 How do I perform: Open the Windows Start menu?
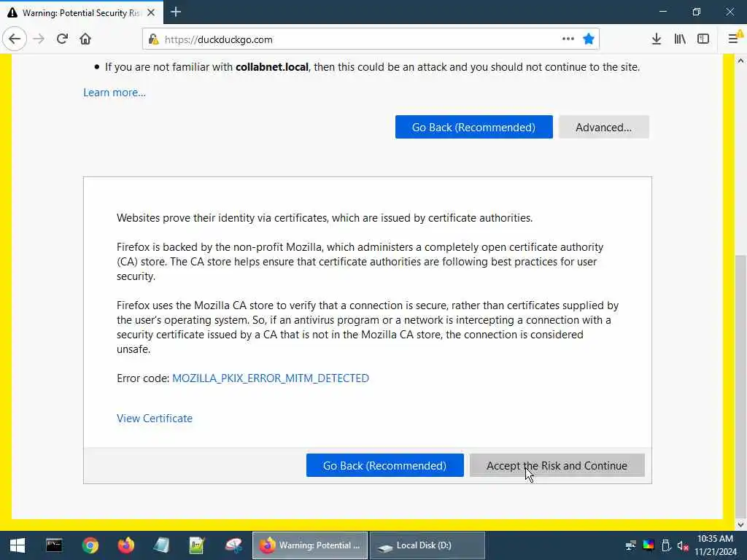(x=18, y=545)
